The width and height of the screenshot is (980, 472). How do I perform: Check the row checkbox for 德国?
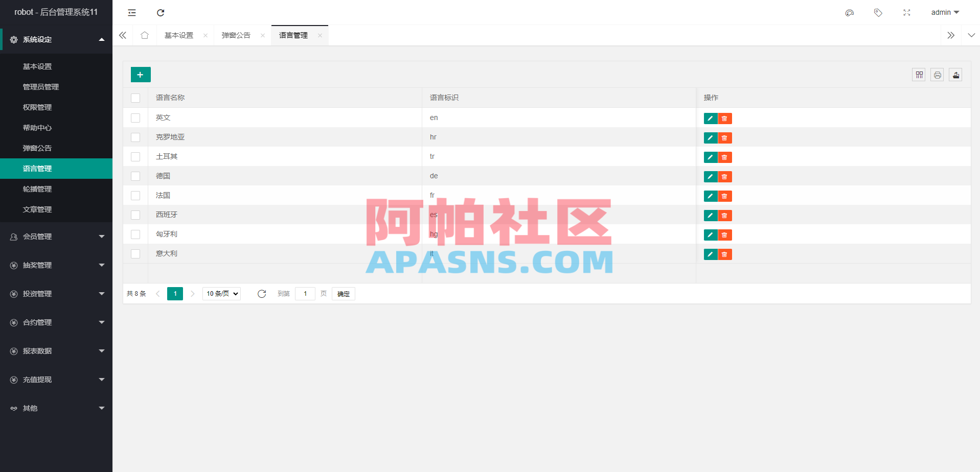coord(135,176)
